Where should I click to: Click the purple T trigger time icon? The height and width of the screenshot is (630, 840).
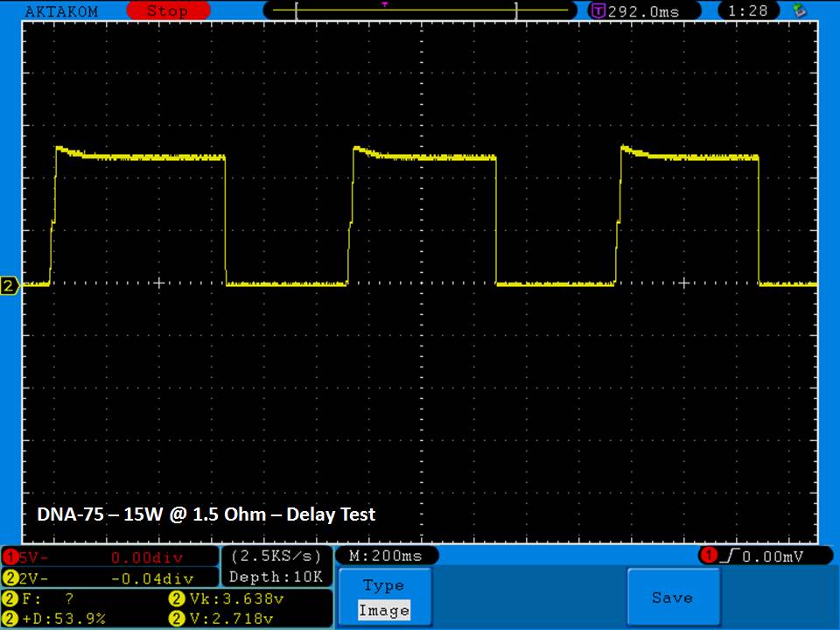click(x=598, y=11)
